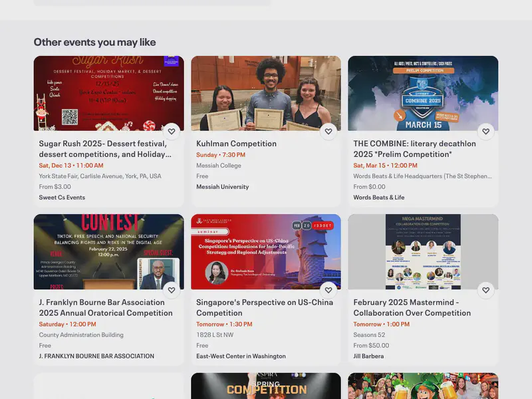Select the price From $50.00
Viewport: 532px width, 399px height.
pyautogui.click(x=372, y=345)
